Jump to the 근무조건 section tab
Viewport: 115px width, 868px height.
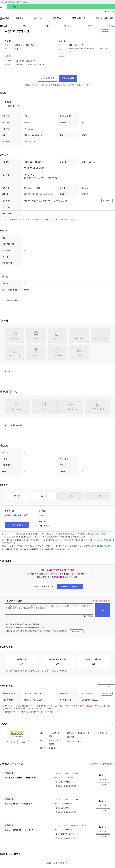pyautogui.click(x=25, y=26)
